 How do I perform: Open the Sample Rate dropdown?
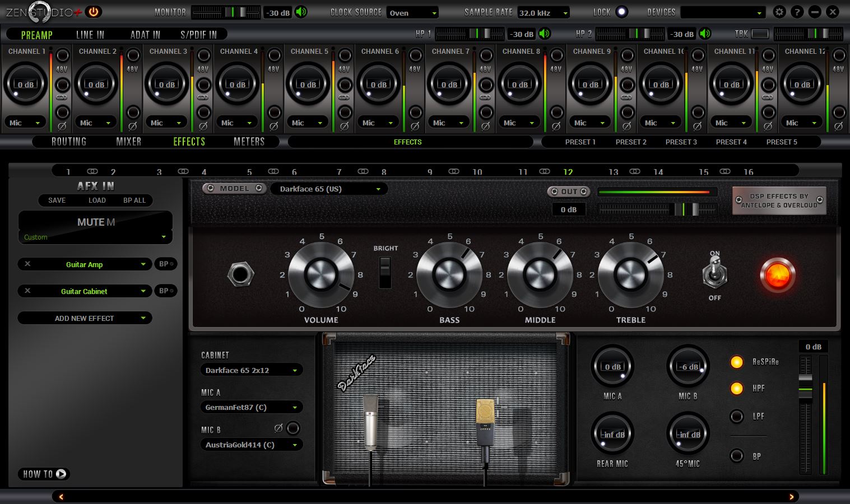(544, 12)
